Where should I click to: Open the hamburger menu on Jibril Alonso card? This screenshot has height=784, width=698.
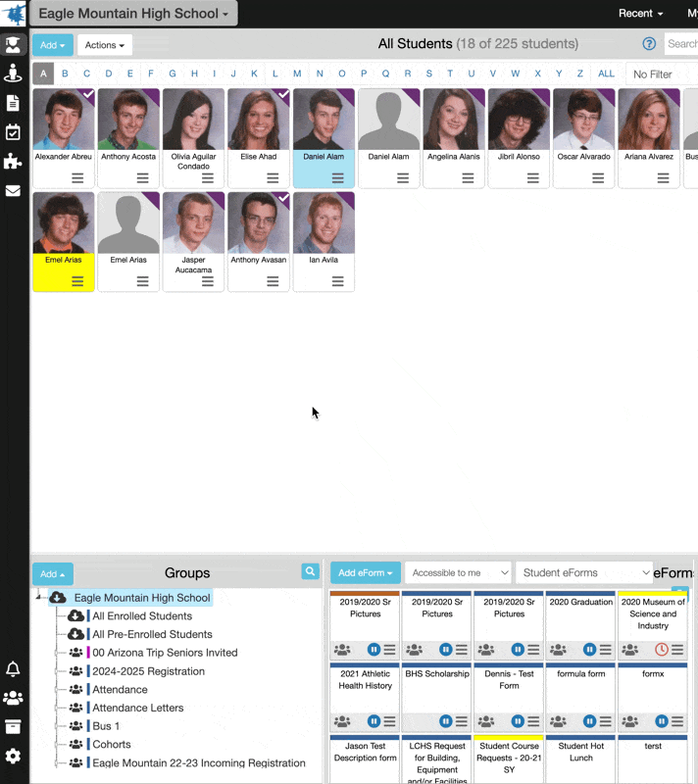click(x=533, y=178)
